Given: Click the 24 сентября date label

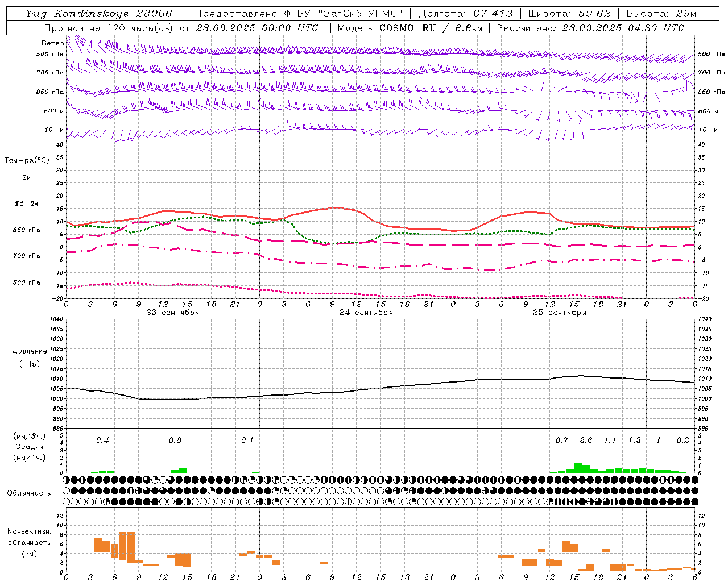Looking at the screenshot, I should coord(366,313).
